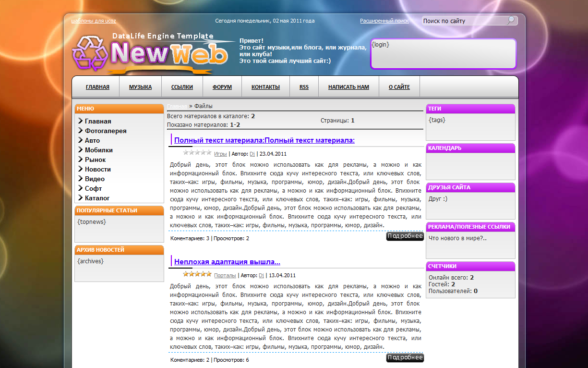Click the Игры category link

coord(220,154)
